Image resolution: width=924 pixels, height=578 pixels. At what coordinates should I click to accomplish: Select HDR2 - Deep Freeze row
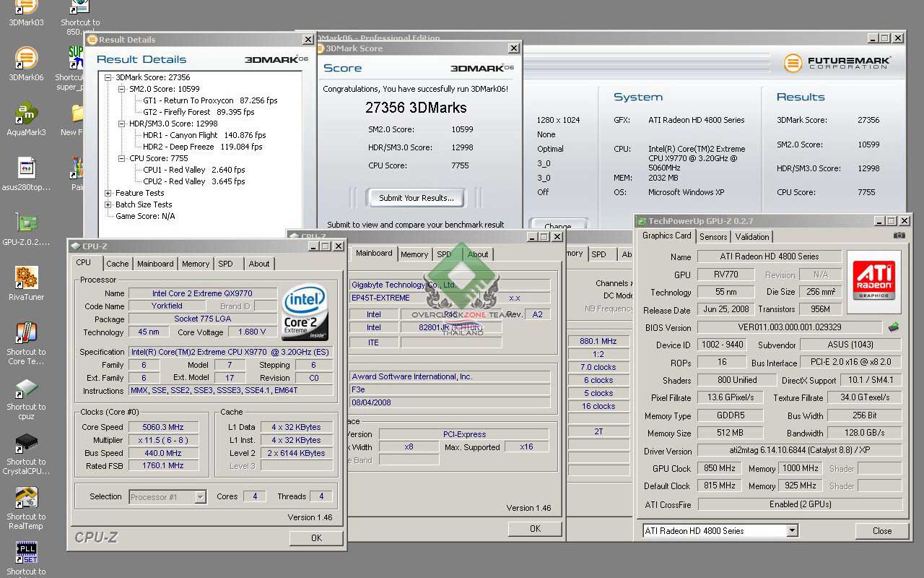[x=203, y=147]
